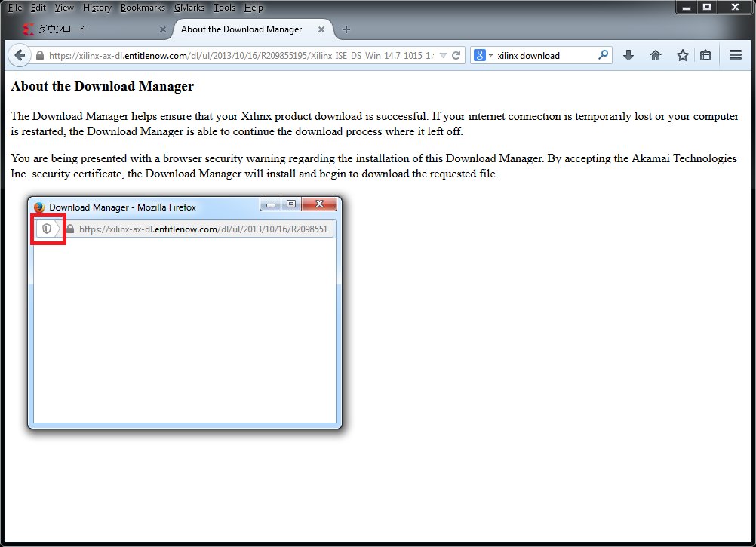Open the Tools menu
This screenshot has height=547, width=756.
coord(224,8)
